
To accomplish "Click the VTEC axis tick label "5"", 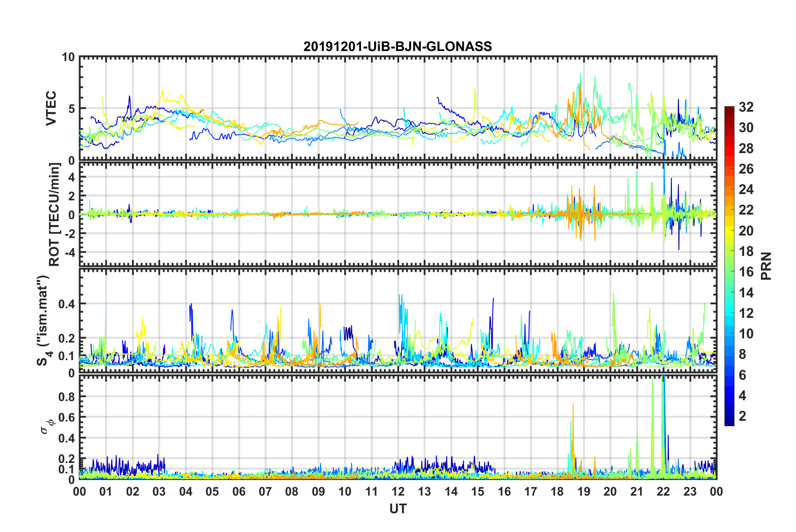I will click(72, 109).
